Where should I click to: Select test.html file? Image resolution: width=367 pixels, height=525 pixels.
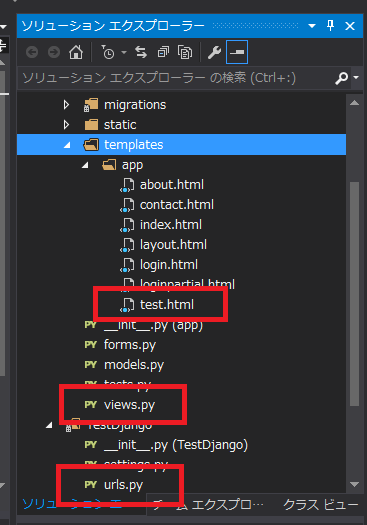(167, 305)
